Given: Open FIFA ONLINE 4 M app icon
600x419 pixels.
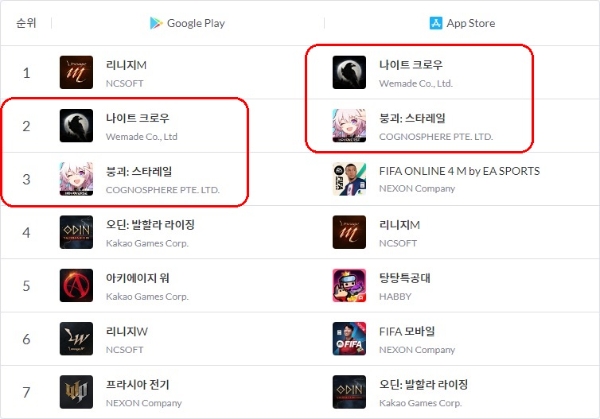Looking at the screenshot, I should point(349,179).
